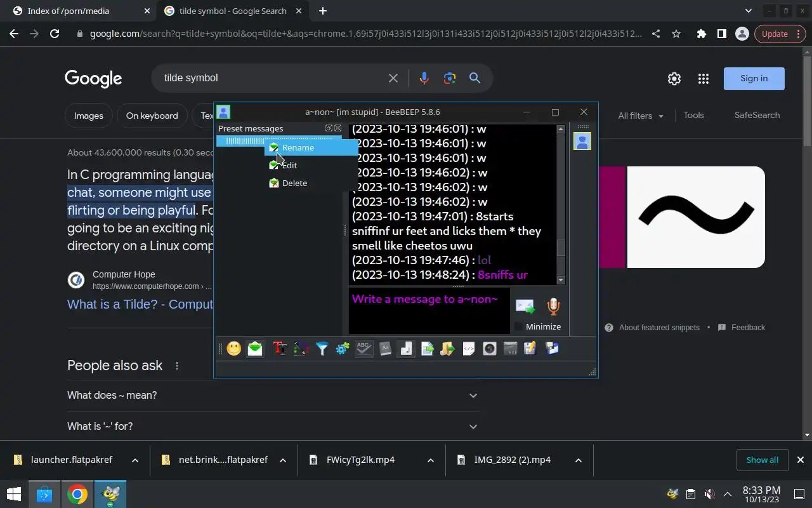Click SafeSearch link

coord(757,115)
